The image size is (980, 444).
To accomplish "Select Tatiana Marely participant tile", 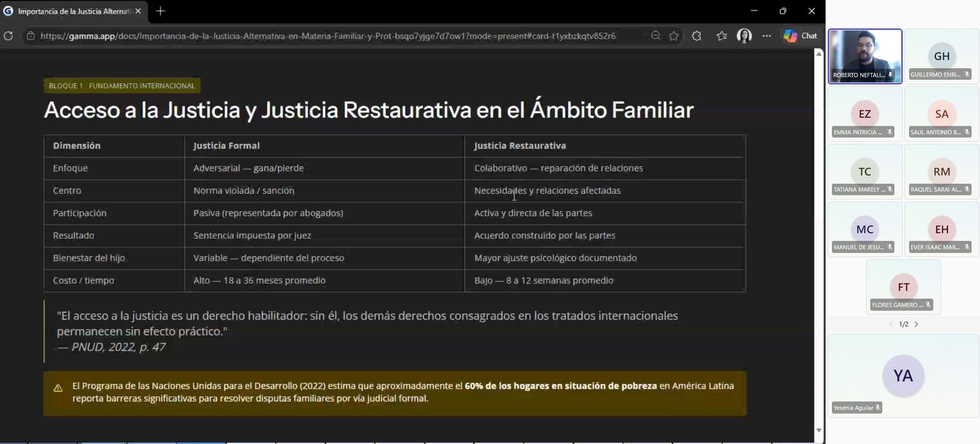I will 865,172.
